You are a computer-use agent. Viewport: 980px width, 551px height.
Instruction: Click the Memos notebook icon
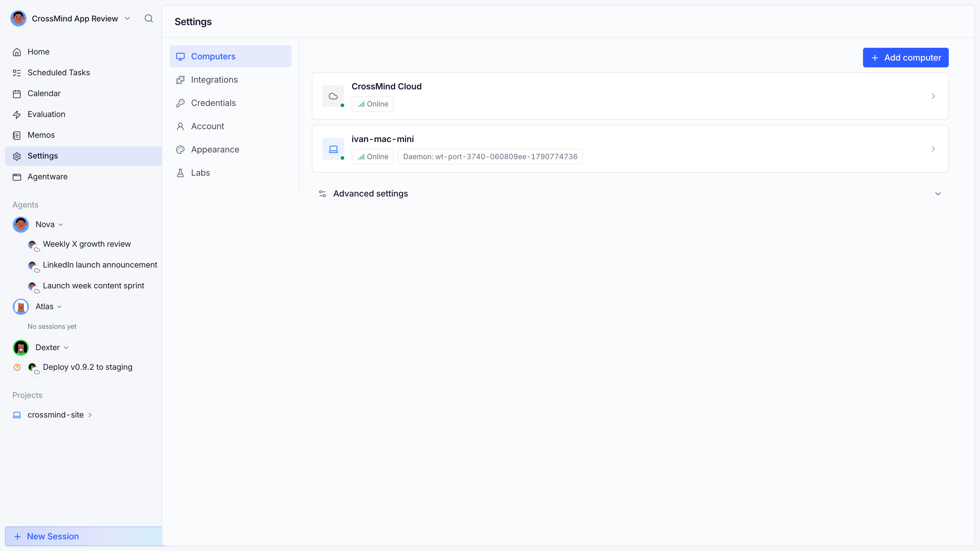[x=17, y=135]
